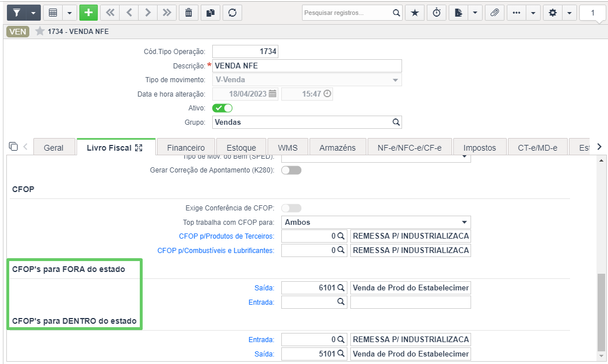Click the duplicate record icon
This screenshot has width=608, height=364.
[211, 13]
